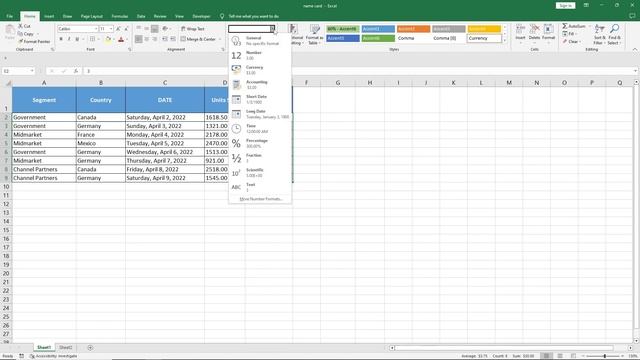Select the Scientific 10² icon option
640x360 pixels.
click(236, 173)
